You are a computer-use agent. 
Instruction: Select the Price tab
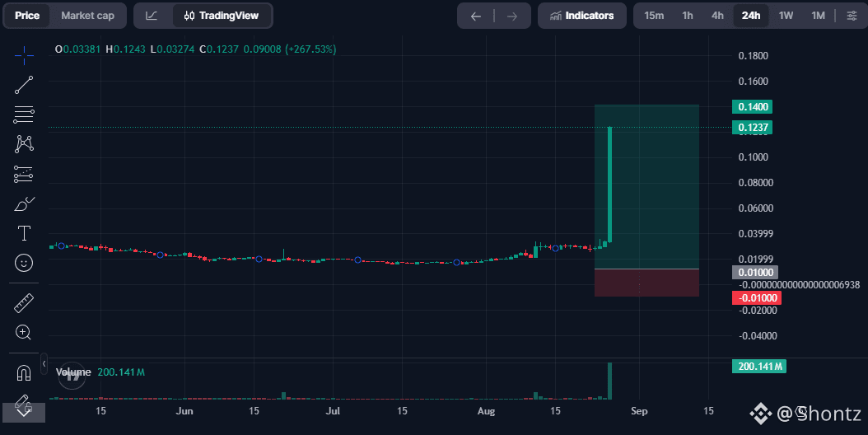tap(27, 16)
